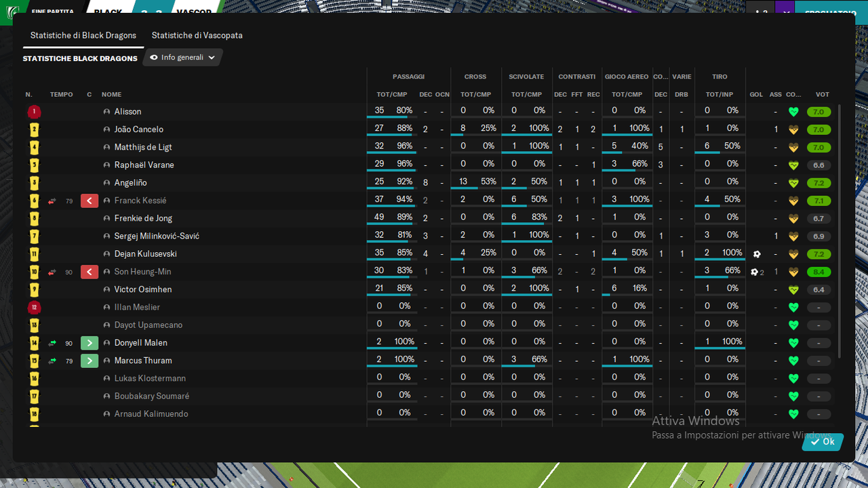Sort the table by the GOL column header
868x488 pixels.
pos(756,95)
